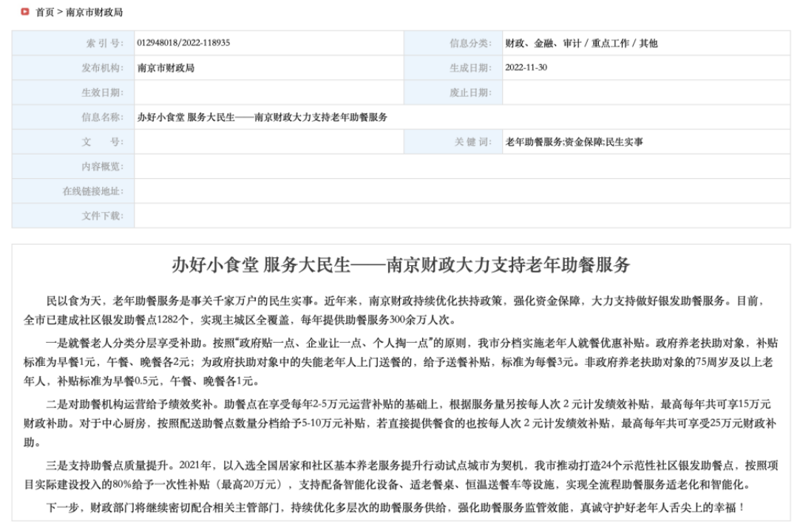800x532 pixels.
Task: Click the 内容概览 label cell
Action: 73,166
